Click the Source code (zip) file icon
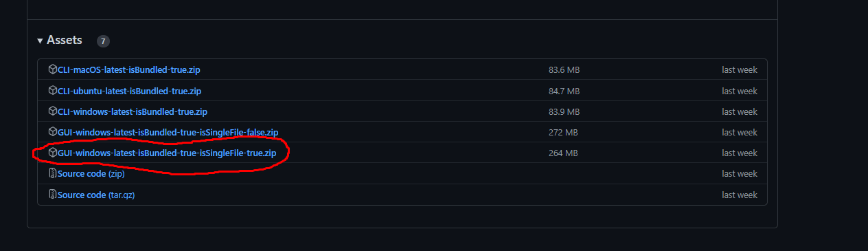The height and width of the screenshot is (251, 868). tap(53, 173)
